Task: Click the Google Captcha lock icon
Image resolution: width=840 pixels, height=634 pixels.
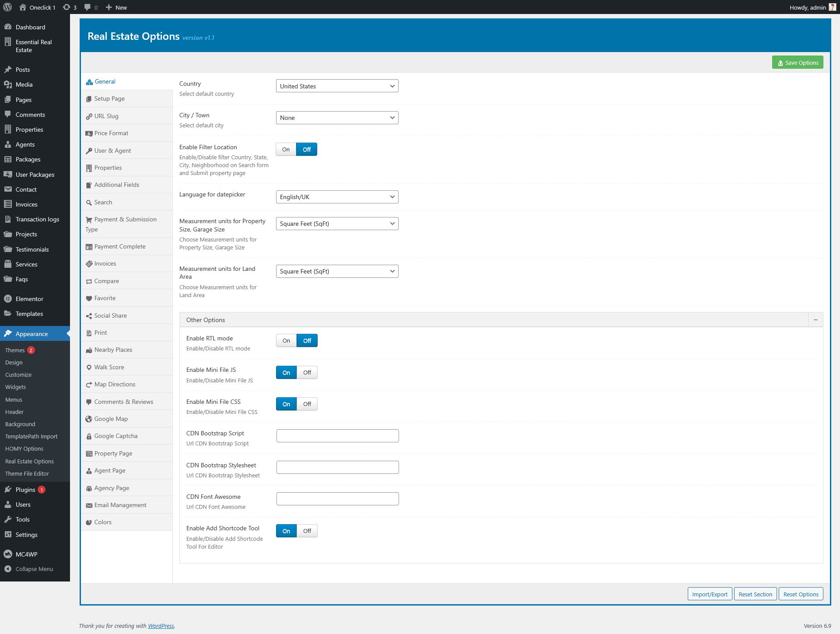Action: [x=89, y=436]
